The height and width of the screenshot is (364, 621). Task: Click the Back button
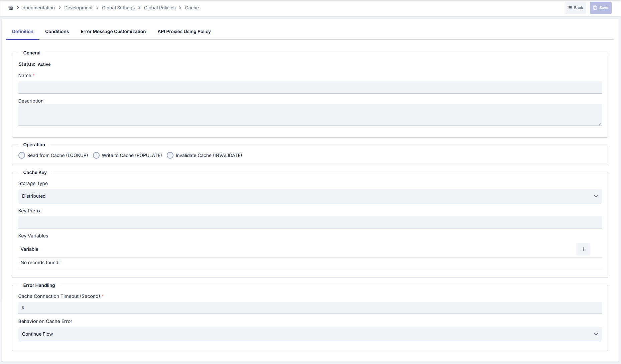575,8
